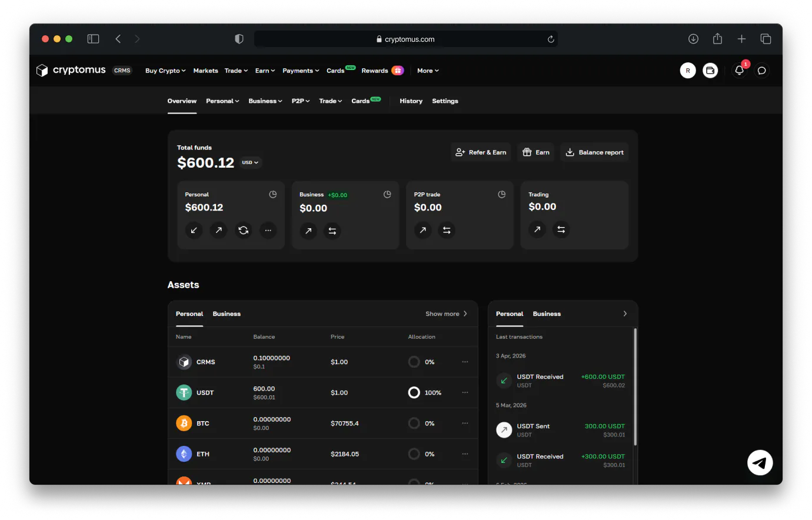The image size is (812, 520).
Task: Download Balance report
Action: click(594, 152)
